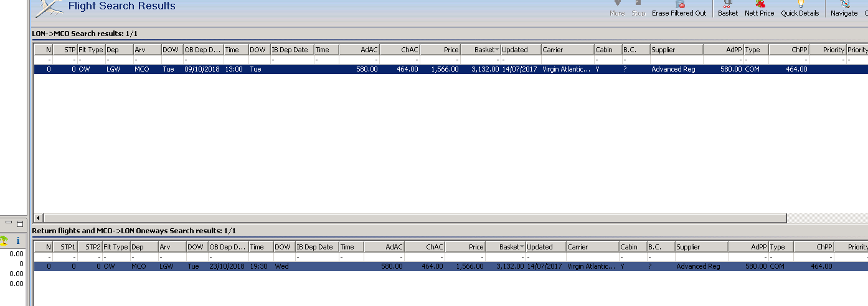Click return row price 1,566.00
Viewport: 868px width, 306px height.
[466, 266]
